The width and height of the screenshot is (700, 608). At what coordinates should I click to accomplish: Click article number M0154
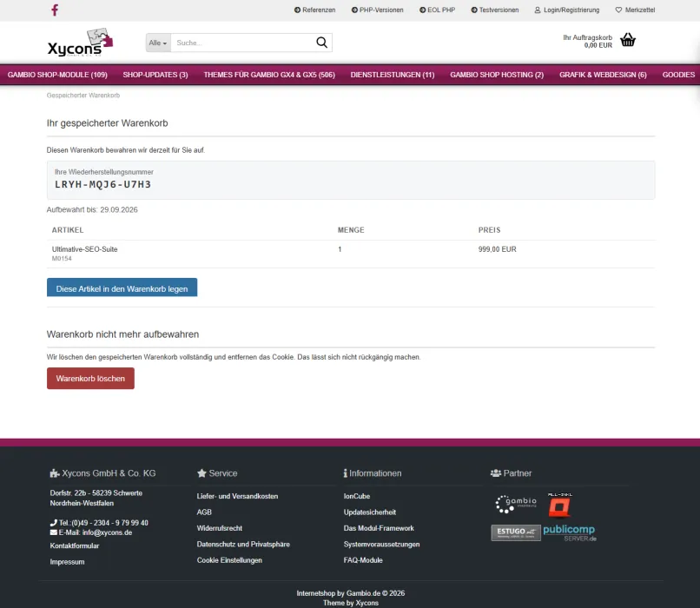pyautogui.click(x=62, y=259)
